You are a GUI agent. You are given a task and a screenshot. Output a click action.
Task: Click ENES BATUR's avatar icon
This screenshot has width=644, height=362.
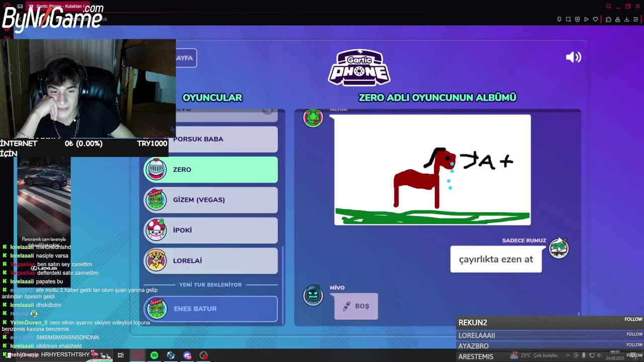coord(157,309)
